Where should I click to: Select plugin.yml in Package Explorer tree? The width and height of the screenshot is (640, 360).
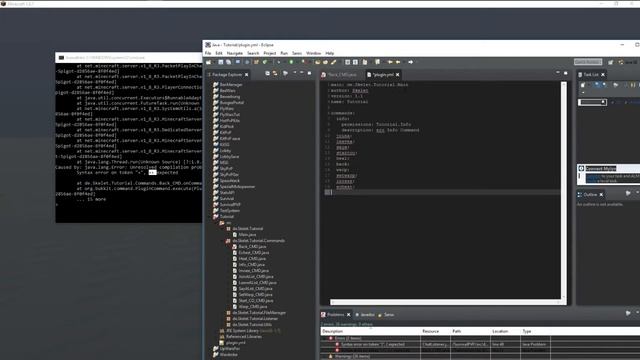(232, 343)
